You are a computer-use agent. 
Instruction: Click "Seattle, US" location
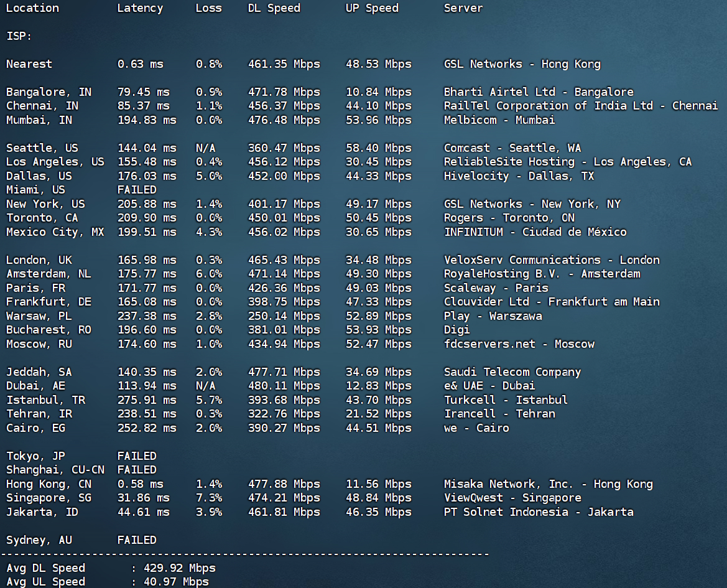point(42,148)
